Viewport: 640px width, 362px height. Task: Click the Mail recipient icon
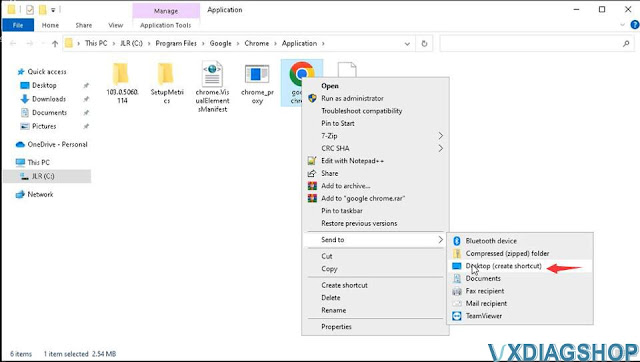pos(457,304)
